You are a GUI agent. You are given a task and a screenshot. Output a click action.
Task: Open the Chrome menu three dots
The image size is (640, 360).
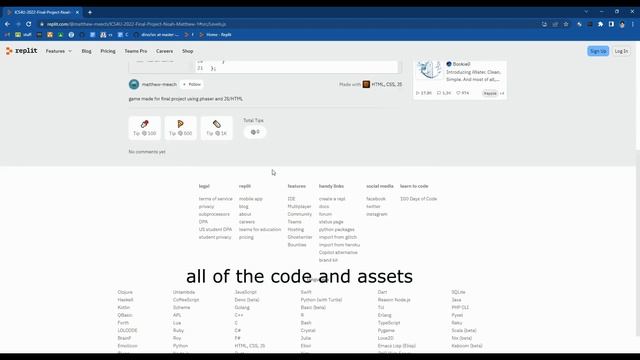[633, 24]
